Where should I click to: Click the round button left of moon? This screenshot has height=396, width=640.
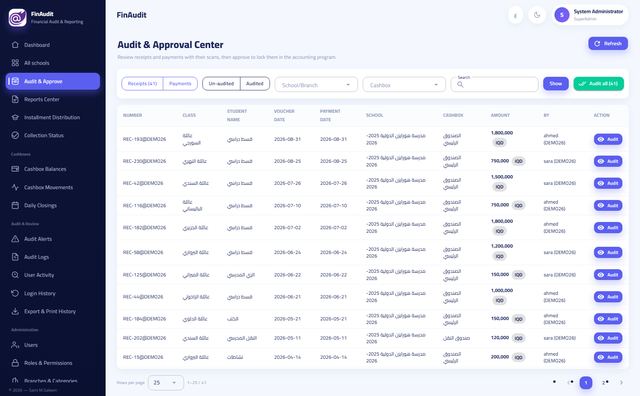516,15
